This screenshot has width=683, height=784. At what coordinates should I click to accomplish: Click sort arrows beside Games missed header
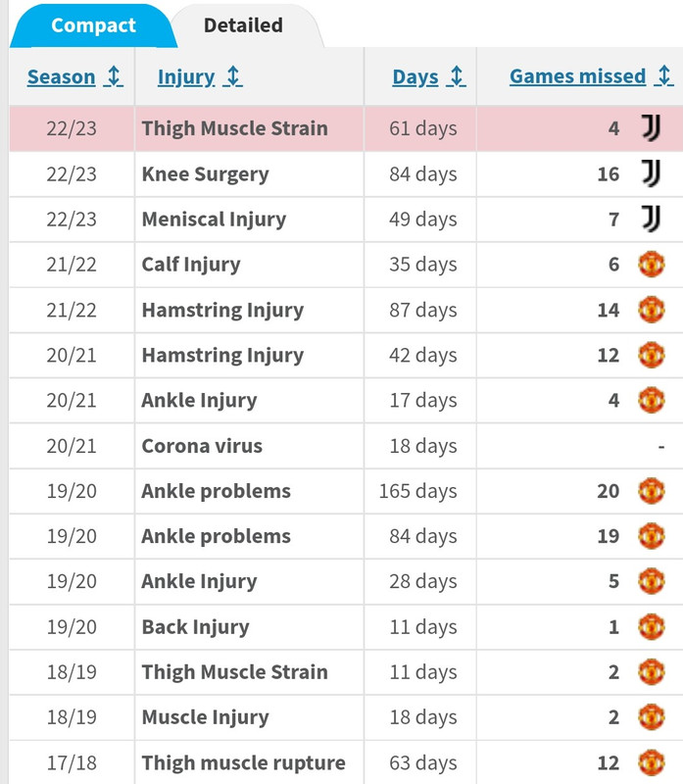pos(664,75)
